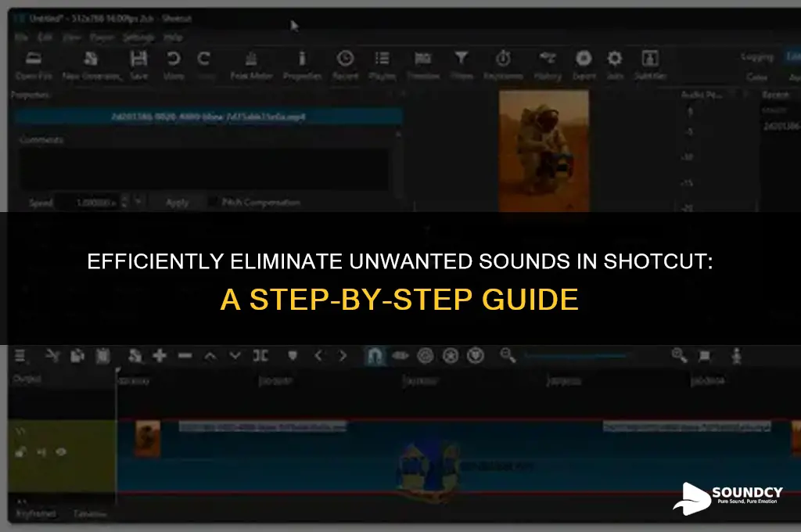
Task: Open the Jobs gear icon
Action: pyautogui.click(x=615, y=58)
